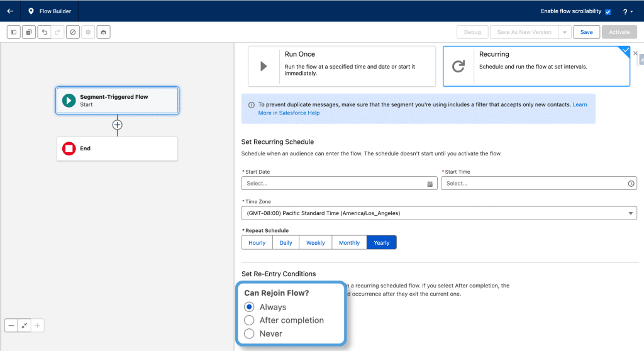Open the help question mark menu
Viewport: 644px width, 351px height.
pyautogui.click(x=627, y=11)
